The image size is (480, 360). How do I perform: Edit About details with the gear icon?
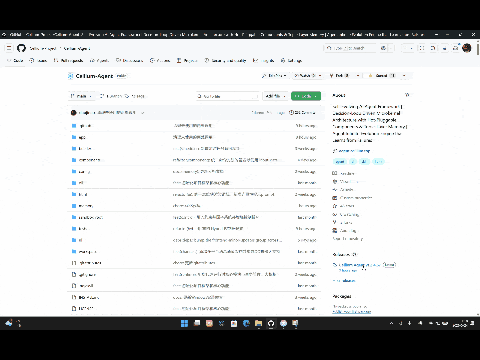(x=407, y=95)
